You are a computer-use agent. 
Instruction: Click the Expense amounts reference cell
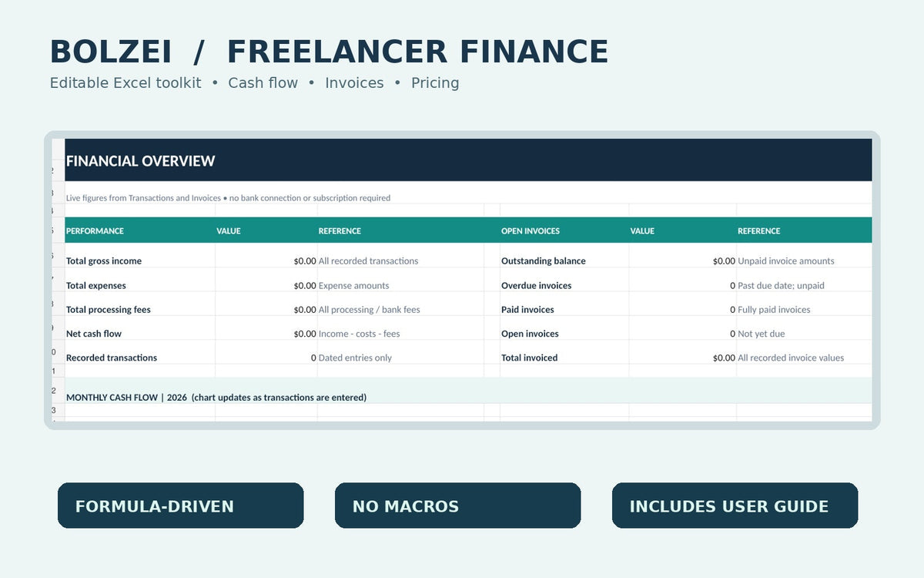(354, 286)
